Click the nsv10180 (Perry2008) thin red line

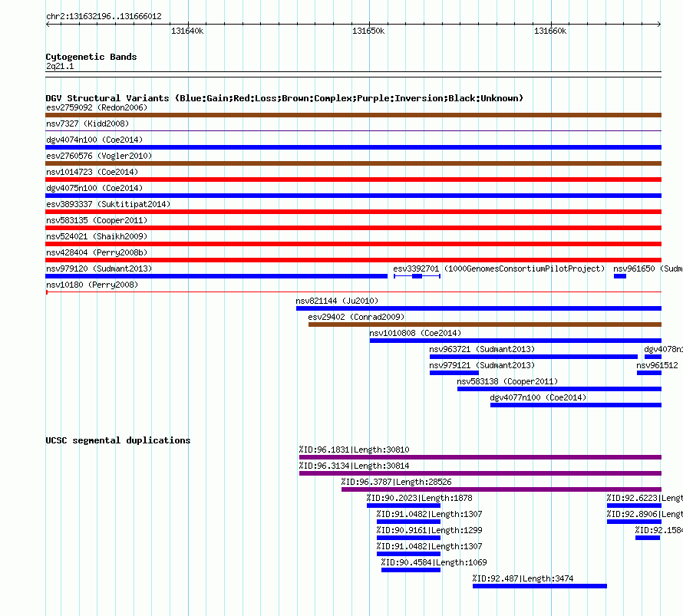[353, 292]
